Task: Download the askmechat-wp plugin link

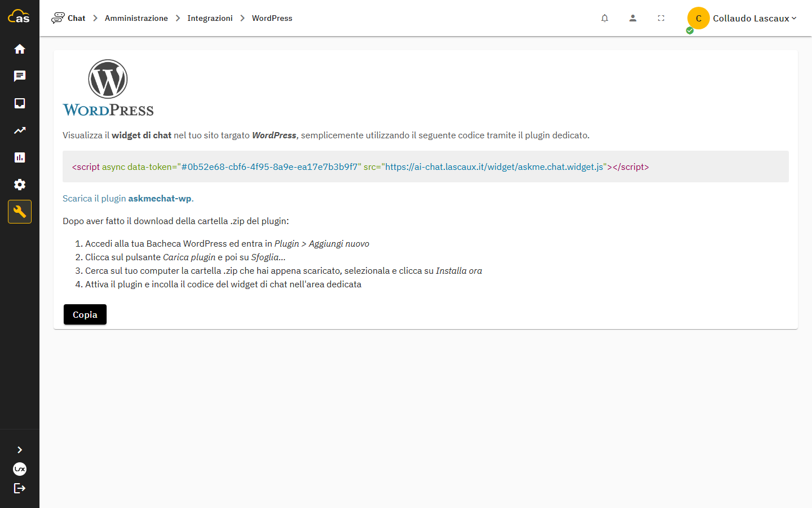Action: 128,198
